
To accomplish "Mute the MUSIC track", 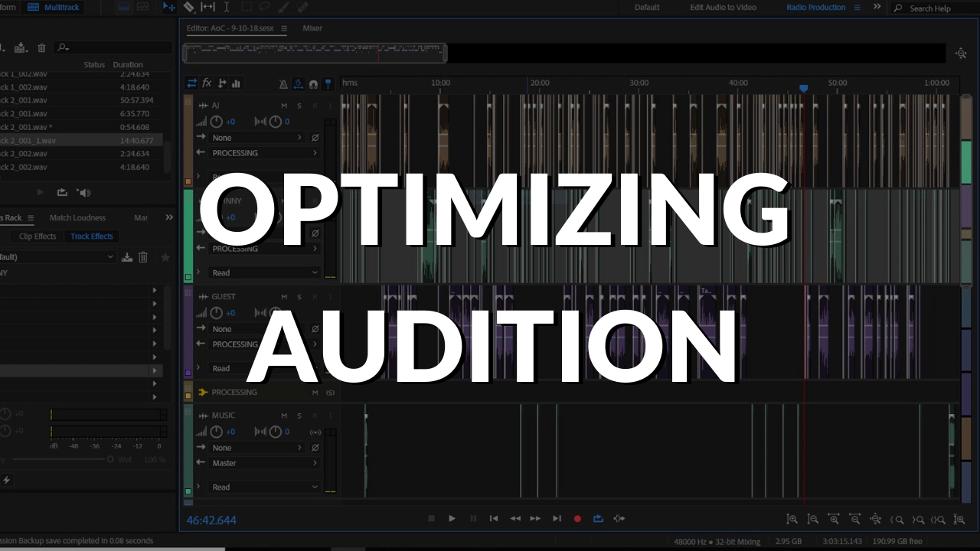I will click(284, 416).
